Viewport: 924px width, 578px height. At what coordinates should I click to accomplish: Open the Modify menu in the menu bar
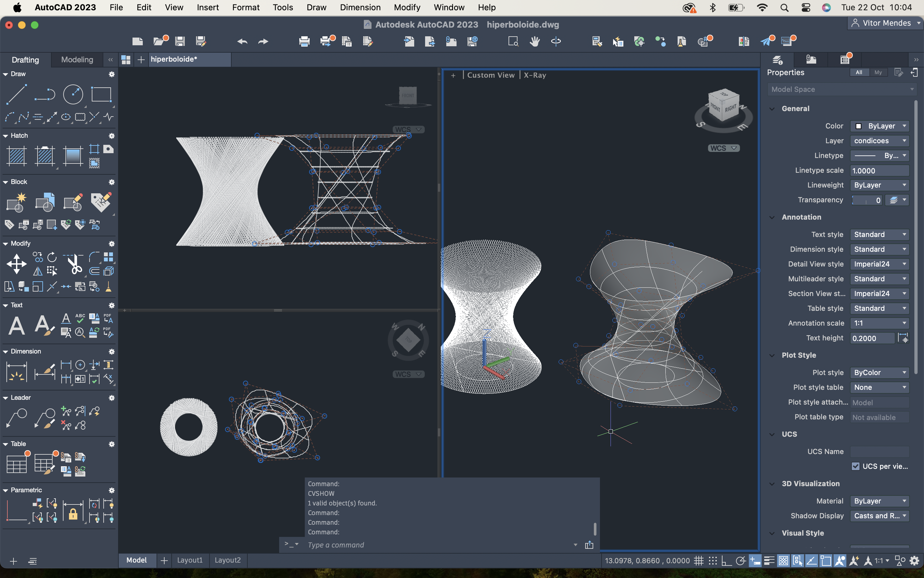[407, 7]
